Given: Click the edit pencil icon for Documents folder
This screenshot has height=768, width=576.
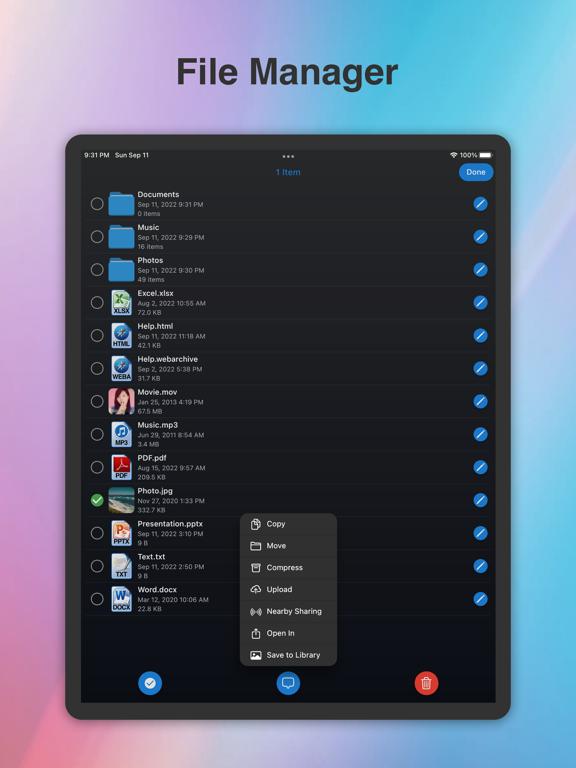Looking at the screenshot, I should pyautogui.click(x=480, y=204).
